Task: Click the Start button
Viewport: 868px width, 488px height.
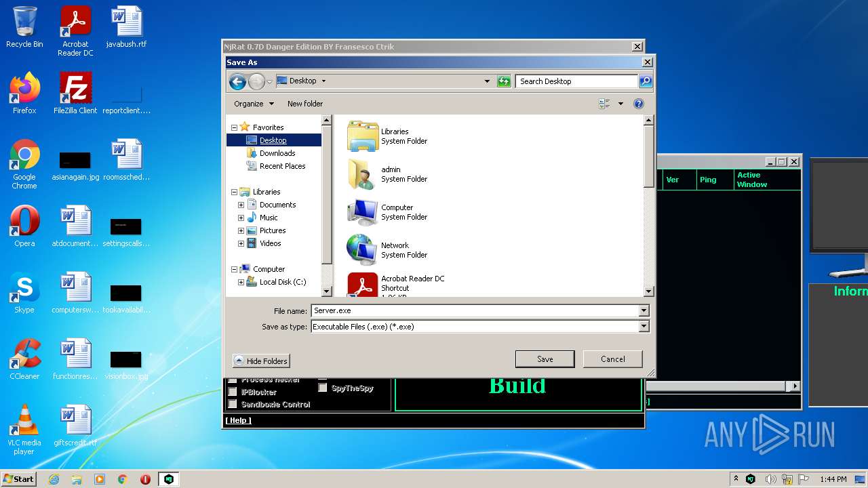Action: click(x=18, y=479)
